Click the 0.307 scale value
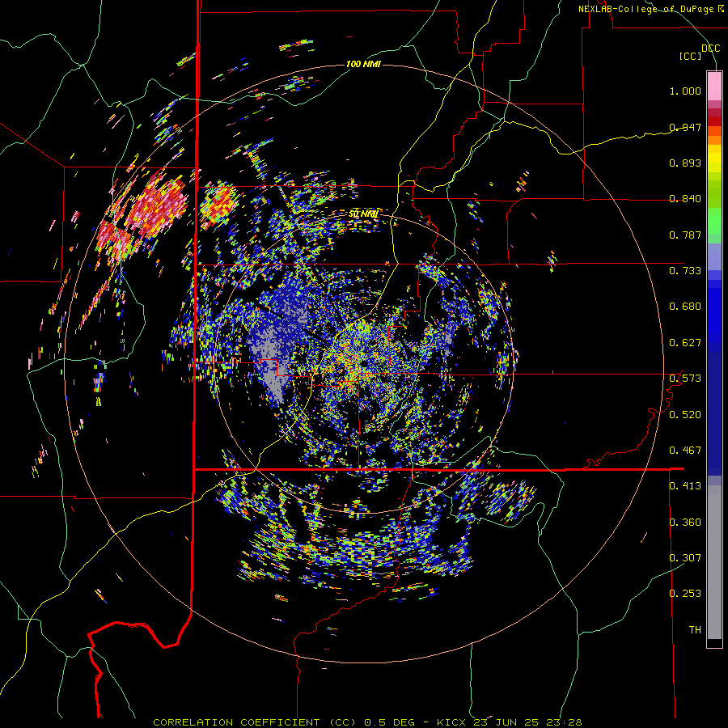728x728 pixels. coord(685,557)
